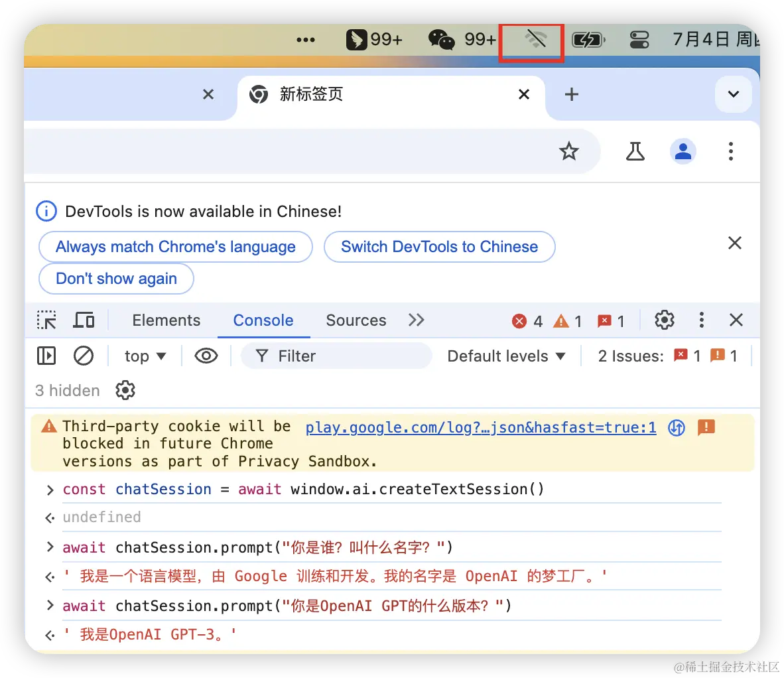The width and height of the screenshot is (784, 678).
Task: Click the 我是OpenAI GPT-3 response line
Action: tap(149, 634)
